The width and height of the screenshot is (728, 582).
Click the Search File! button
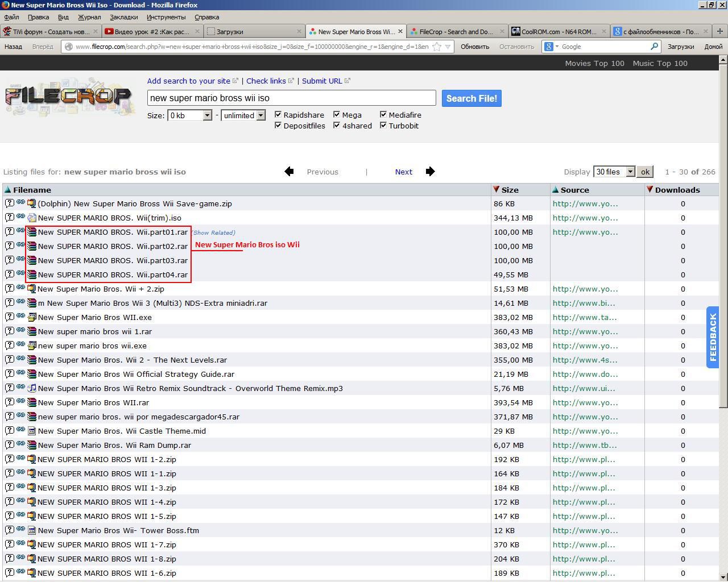tap(471, 98)
